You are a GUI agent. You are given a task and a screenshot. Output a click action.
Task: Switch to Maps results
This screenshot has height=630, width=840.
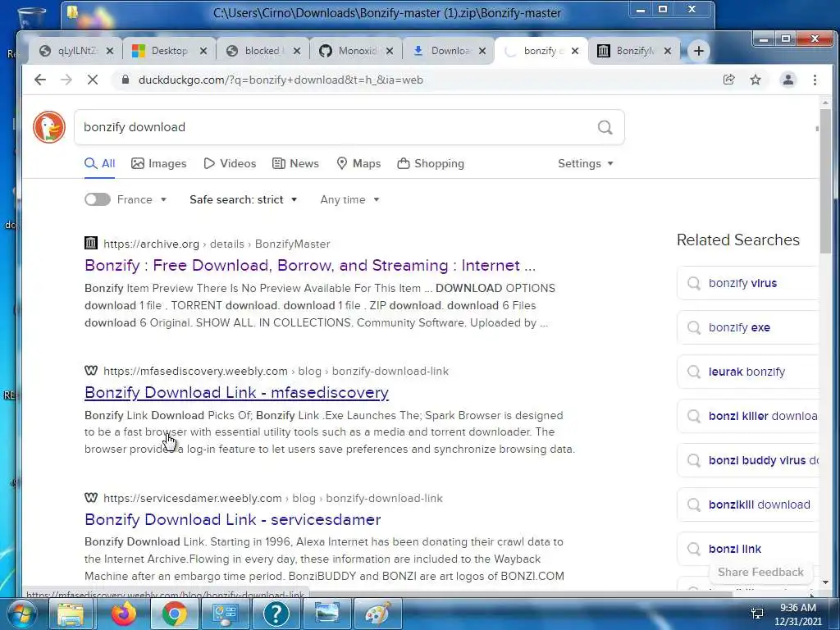pos(358,163)
